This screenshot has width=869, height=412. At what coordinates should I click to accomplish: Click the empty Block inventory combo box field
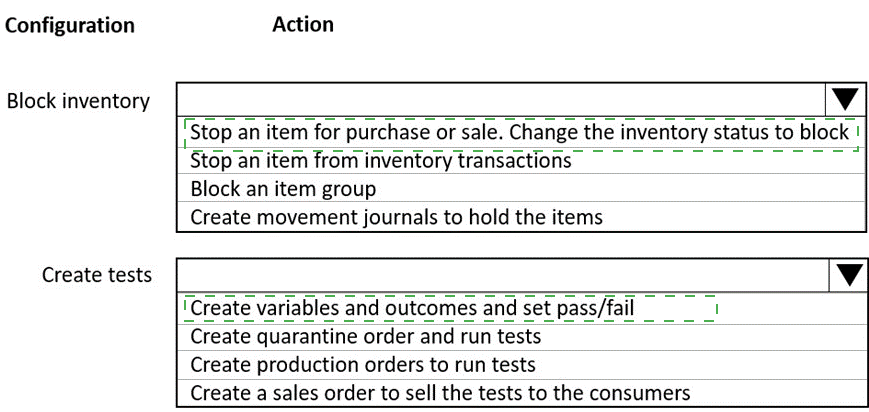pyautogui.click(x=501, y=100)
